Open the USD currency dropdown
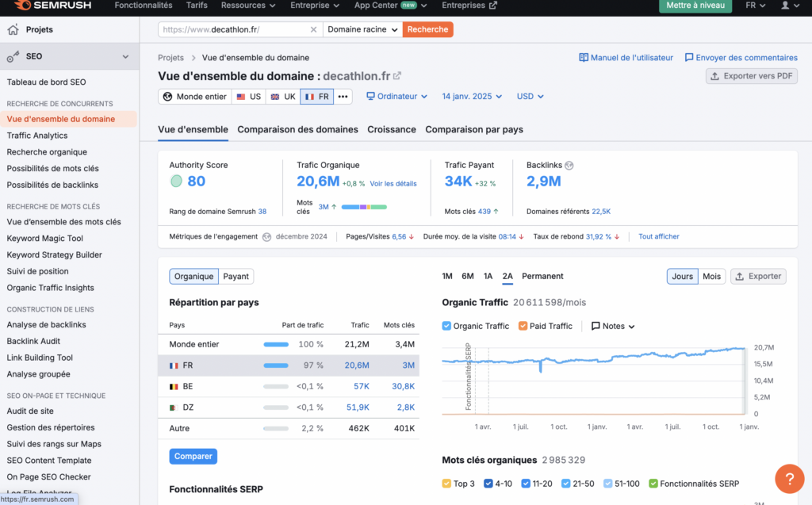 530,97
